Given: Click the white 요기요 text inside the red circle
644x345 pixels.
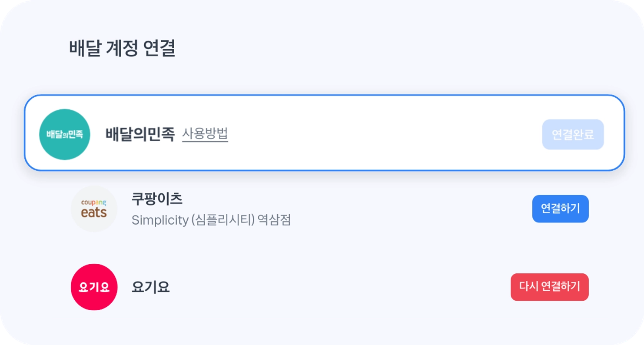Looking at the screenshot, I should 94,287.
